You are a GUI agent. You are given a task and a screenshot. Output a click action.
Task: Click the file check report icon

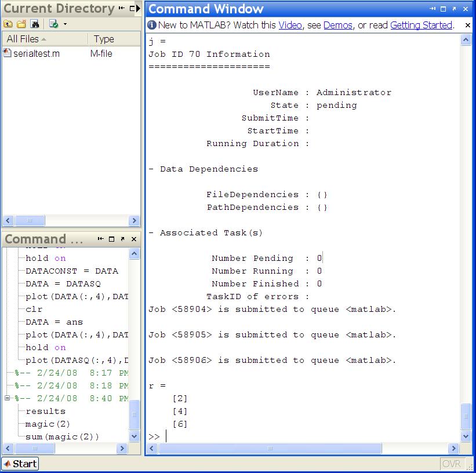[53, 24]
